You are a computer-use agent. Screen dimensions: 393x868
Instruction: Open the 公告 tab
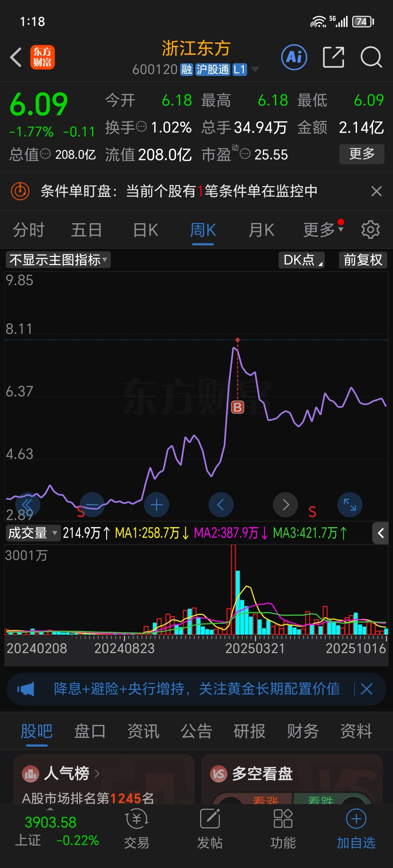(196, 731)
